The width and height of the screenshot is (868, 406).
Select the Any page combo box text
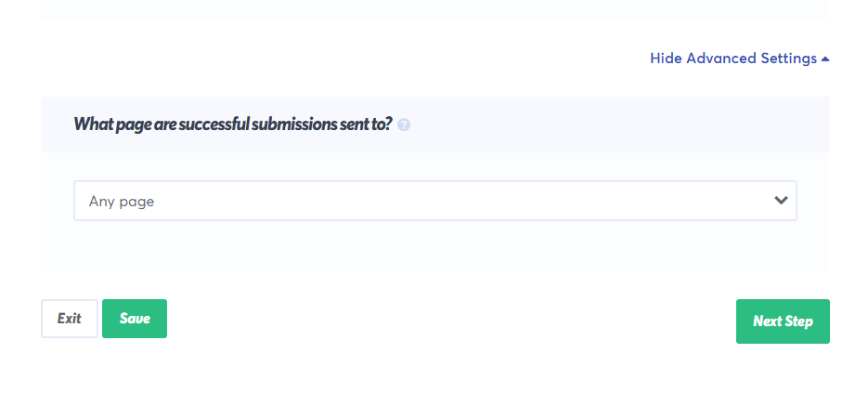click(122, 202)
